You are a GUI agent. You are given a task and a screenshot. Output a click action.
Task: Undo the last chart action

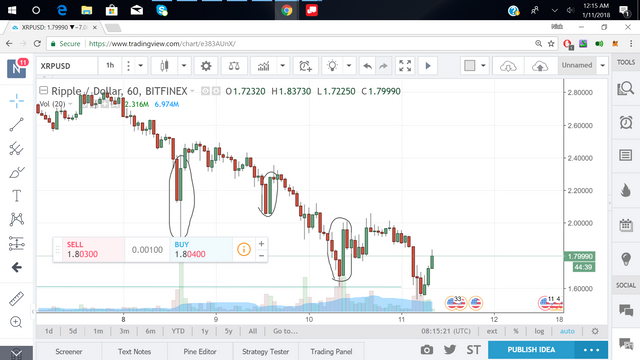(367, 66)
